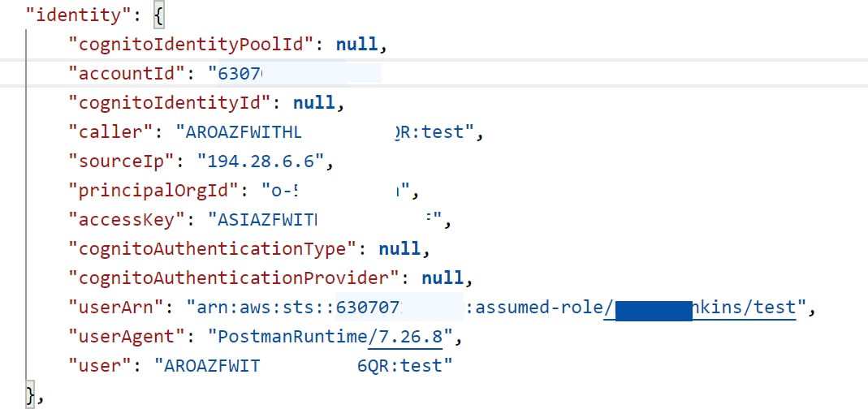The height and width of the screenshot is (409, 868).
Task: Select the "accessKey" key
Action: tap(127, 220)
